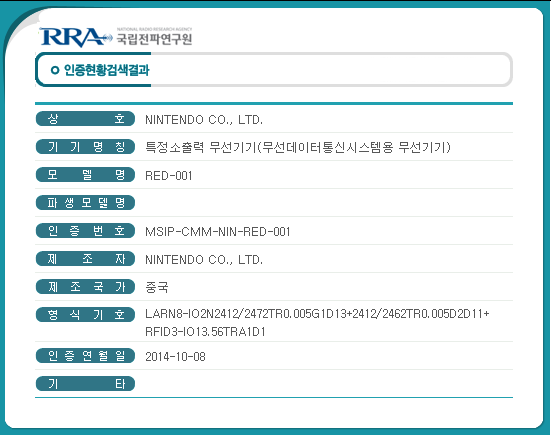Click the 제조국가 label
The image size is (551, 435).
tap(85, 287)
